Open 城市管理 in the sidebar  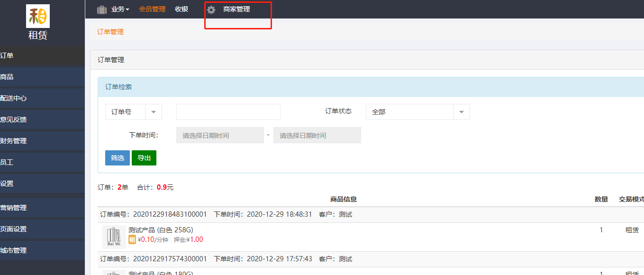42,250
